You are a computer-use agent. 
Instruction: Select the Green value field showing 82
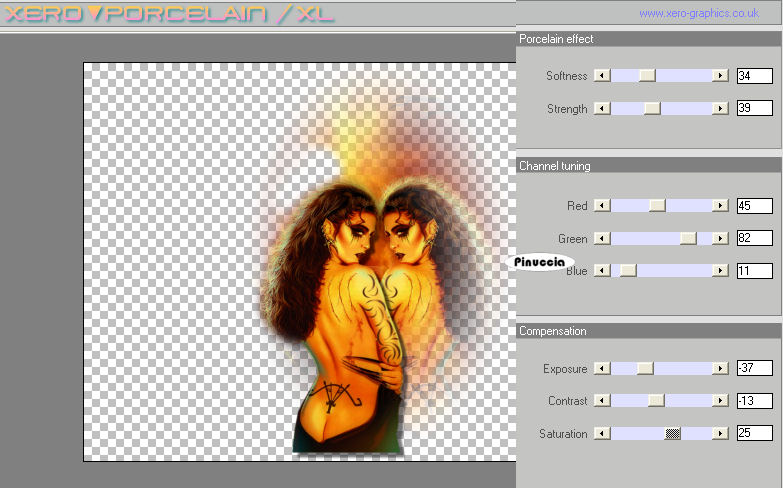pyautogui.click(x=755, y=238)
